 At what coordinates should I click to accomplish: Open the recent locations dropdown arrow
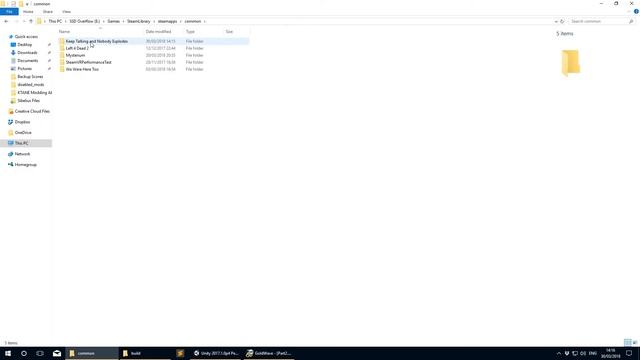click(24, 21)
